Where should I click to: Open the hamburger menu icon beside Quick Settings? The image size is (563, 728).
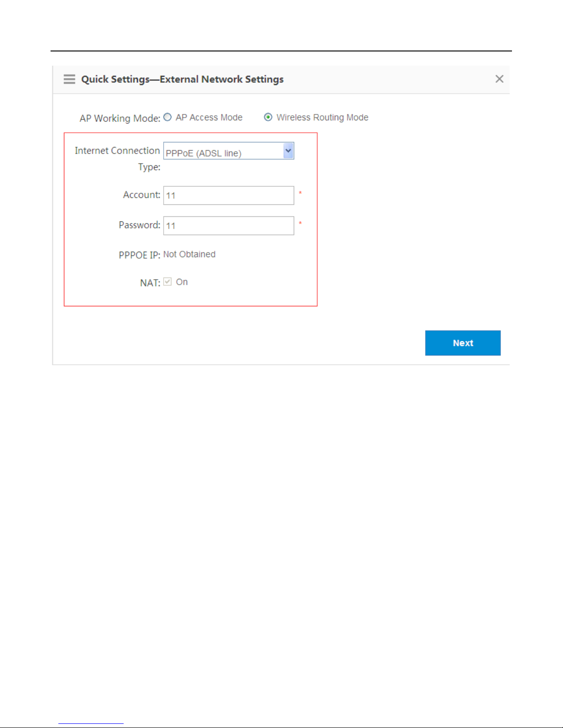pyautogui.click(x=69, y=79)
